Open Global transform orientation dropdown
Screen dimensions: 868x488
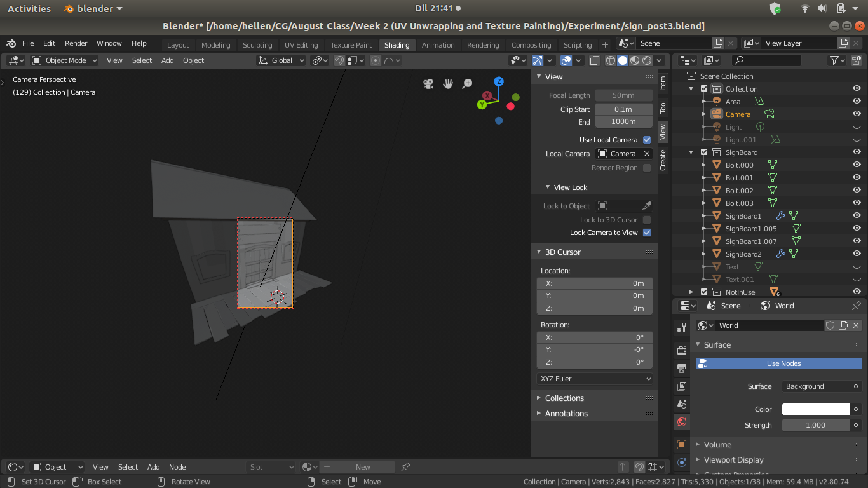(x=281, y=60)
